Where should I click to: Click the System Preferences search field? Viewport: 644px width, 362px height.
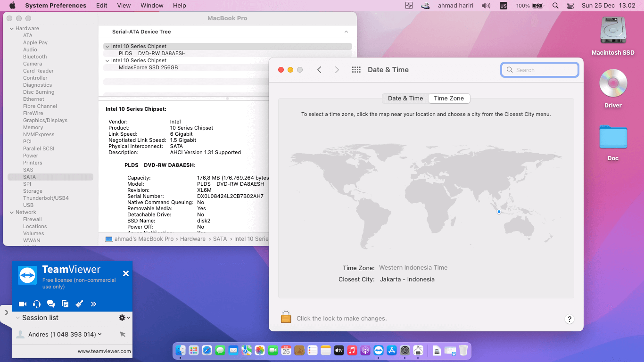tap(540, 70)
